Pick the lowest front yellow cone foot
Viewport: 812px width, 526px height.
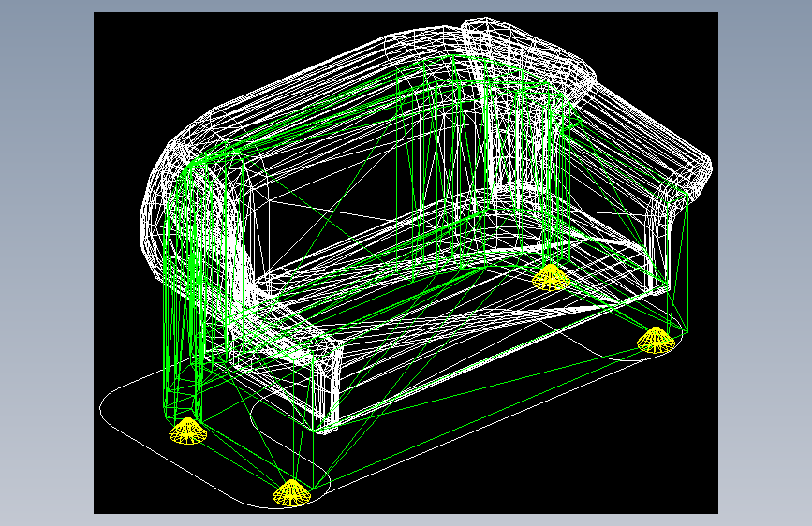coord(292,492)
